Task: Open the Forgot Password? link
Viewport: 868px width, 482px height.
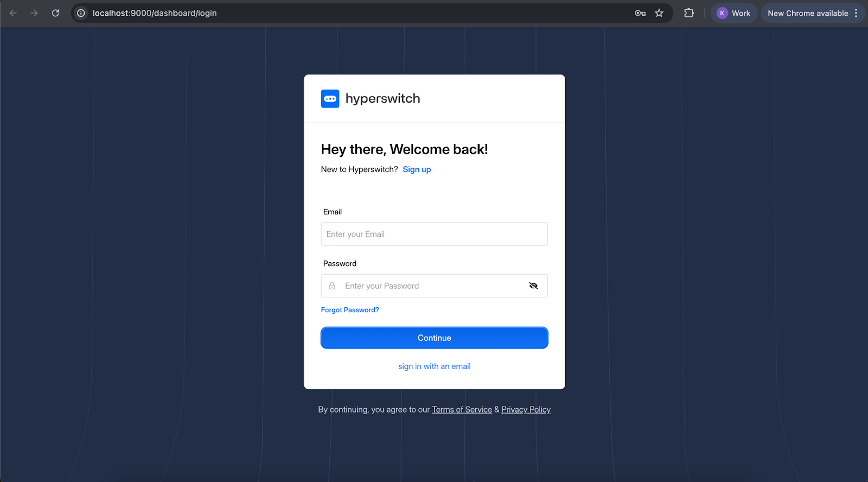Action: click(x=350, y=310)
